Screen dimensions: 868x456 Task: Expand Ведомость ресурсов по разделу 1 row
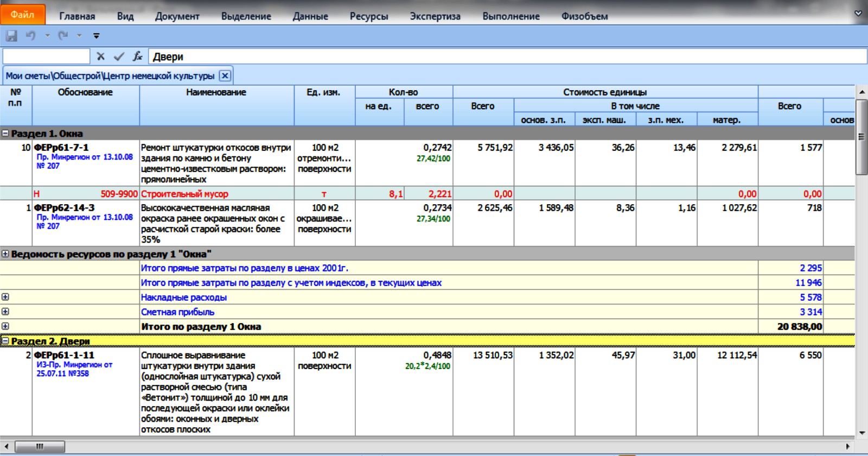[5, 254]
